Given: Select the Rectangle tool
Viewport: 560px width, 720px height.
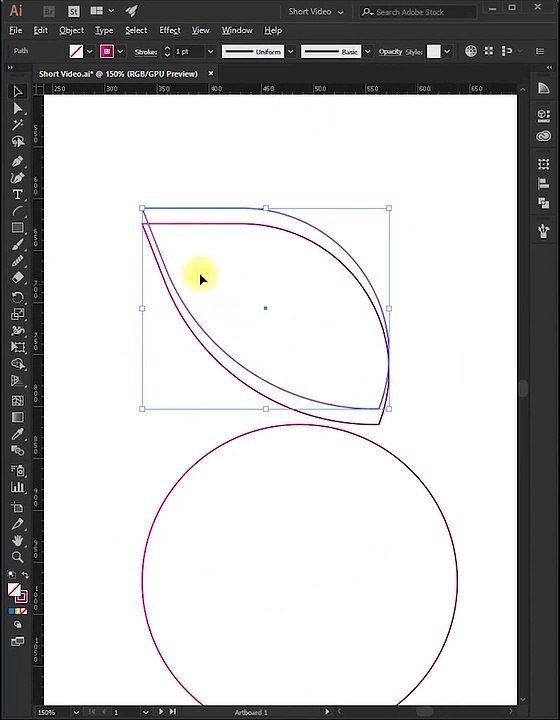Looking at the screenshot, I should pos(17,228).
